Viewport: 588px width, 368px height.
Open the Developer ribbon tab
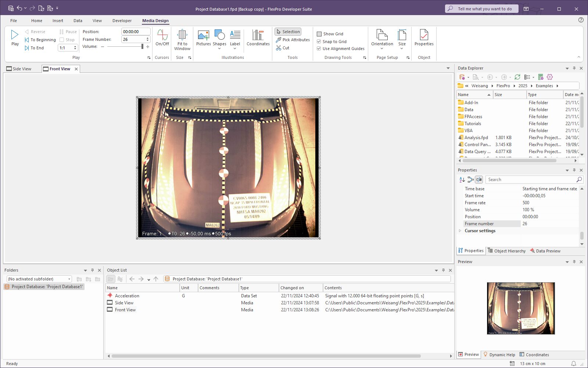[122, 21]
